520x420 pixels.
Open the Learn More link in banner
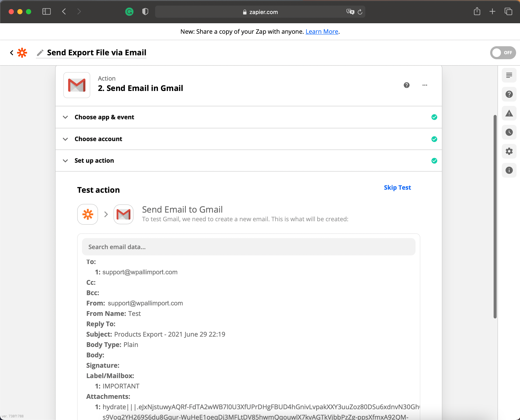coord(322,32)
